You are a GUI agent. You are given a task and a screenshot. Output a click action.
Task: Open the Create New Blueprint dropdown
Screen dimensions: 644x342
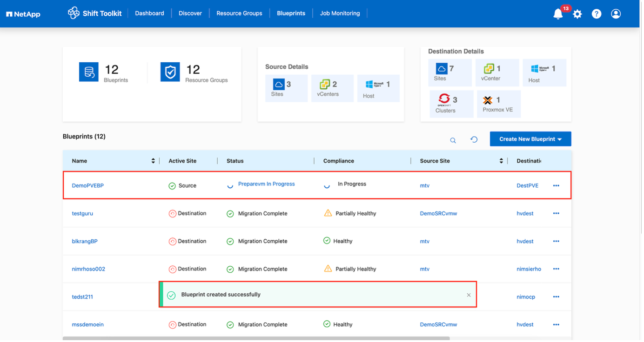530,139
